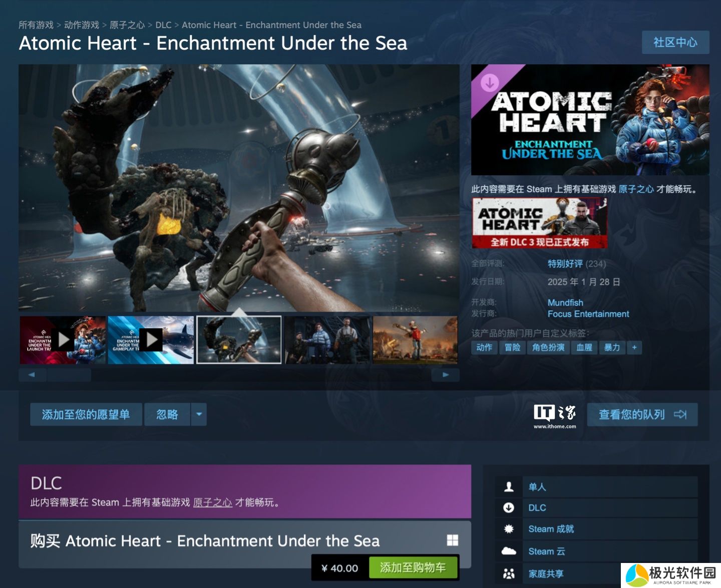Select the three characters screenshot thumbnail
Screen dimensions: 721x588
[327, 340]
